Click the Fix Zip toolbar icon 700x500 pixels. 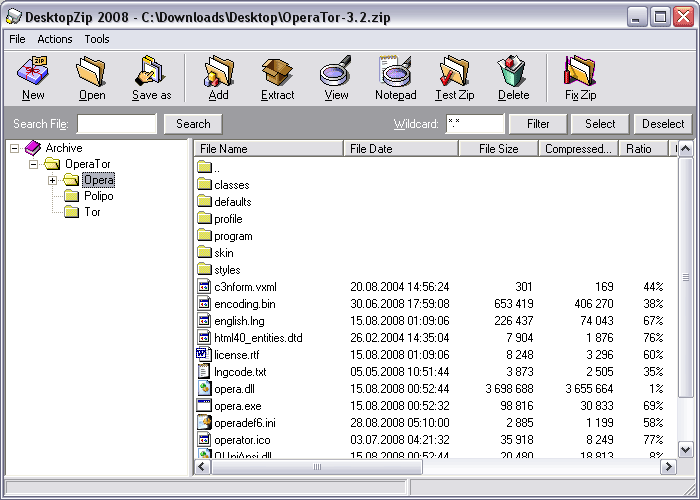point(580,71)
